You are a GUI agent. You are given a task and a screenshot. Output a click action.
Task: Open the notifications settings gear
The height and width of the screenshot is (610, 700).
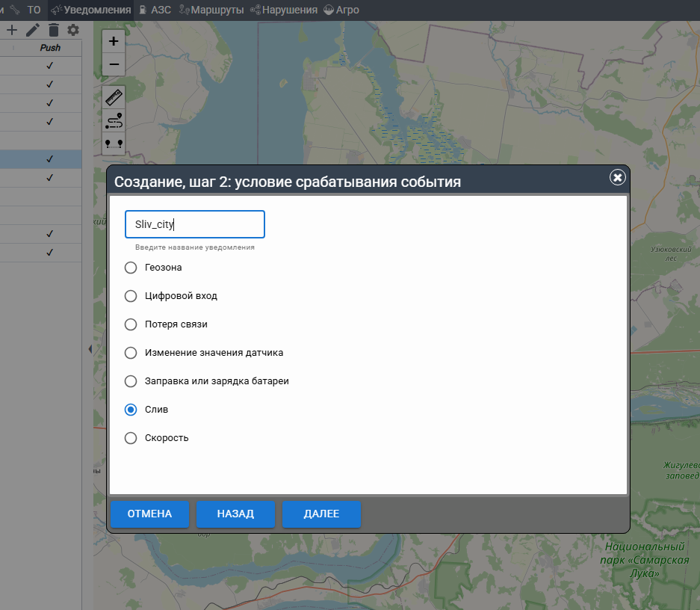(72, 30)
